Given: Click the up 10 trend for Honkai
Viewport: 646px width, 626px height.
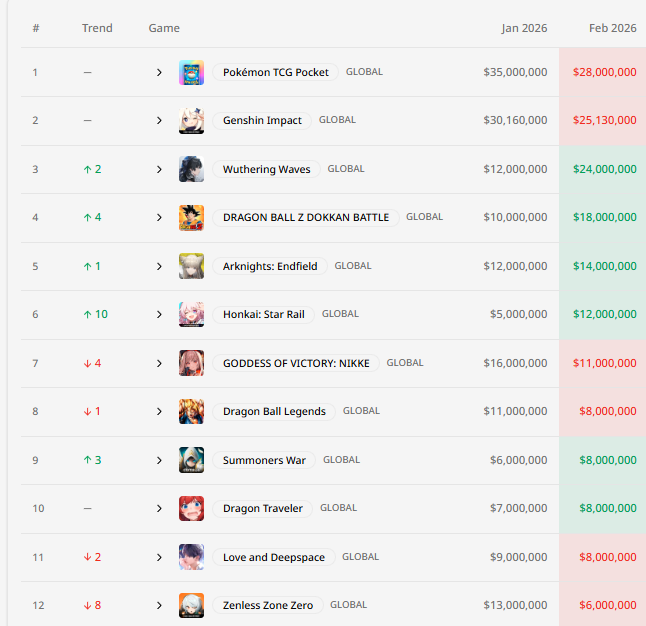Looking at the screenshot, I should pos(95,314).
